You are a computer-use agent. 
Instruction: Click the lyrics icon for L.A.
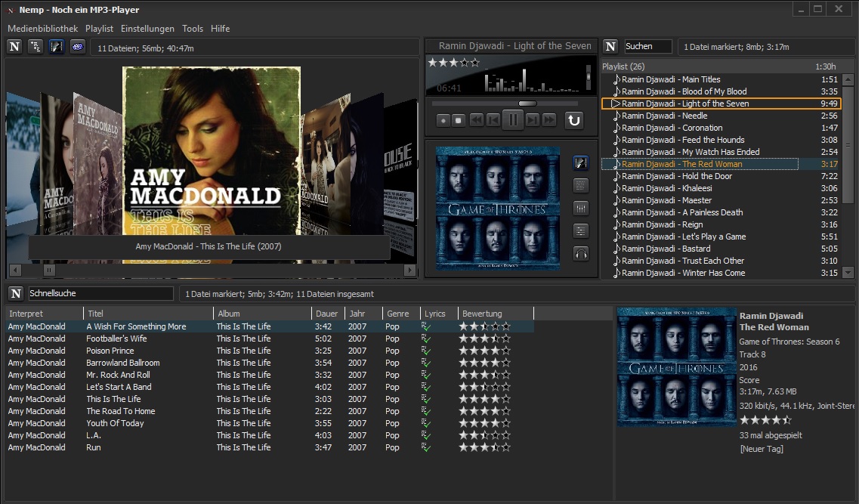pos(425,435)
